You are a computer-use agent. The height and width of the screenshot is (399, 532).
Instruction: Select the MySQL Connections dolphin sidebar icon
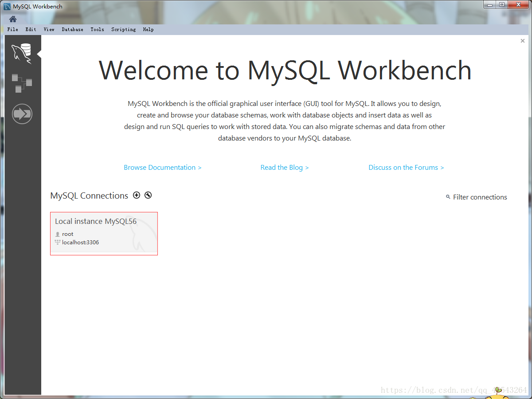[22, 53]
